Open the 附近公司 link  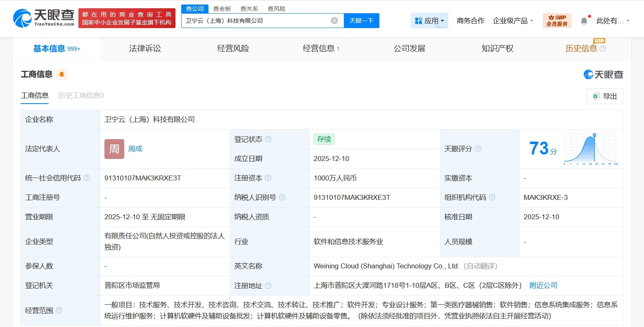coord(543,285)
